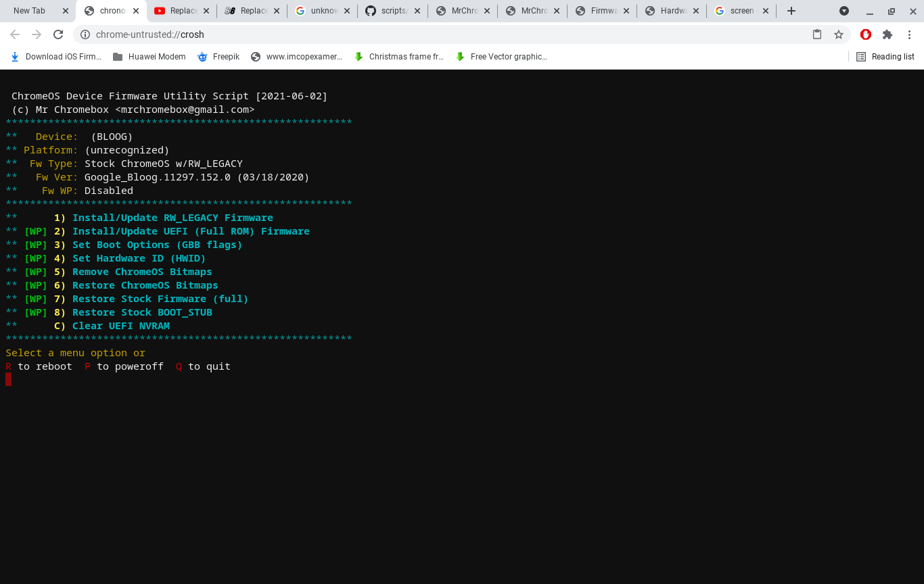The image size is (924, 584).
Task: Open the Freepik bookmark
Action: click(x=218, y=57)
